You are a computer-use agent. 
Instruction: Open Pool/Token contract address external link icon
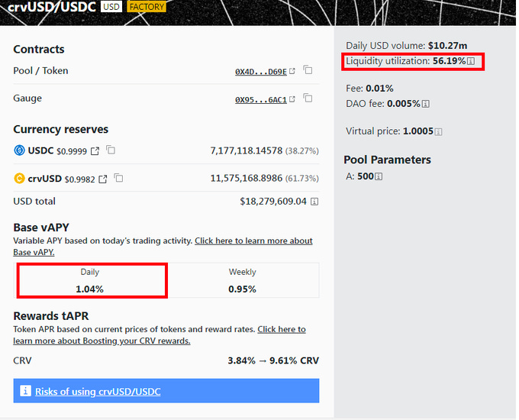point(292,71)
